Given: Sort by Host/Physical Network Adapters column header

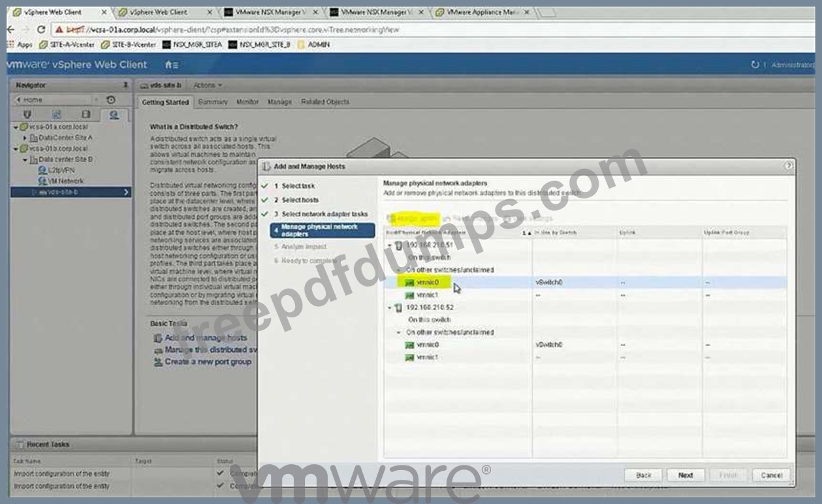Looking at the screenshot, I should tap(458, 232).
